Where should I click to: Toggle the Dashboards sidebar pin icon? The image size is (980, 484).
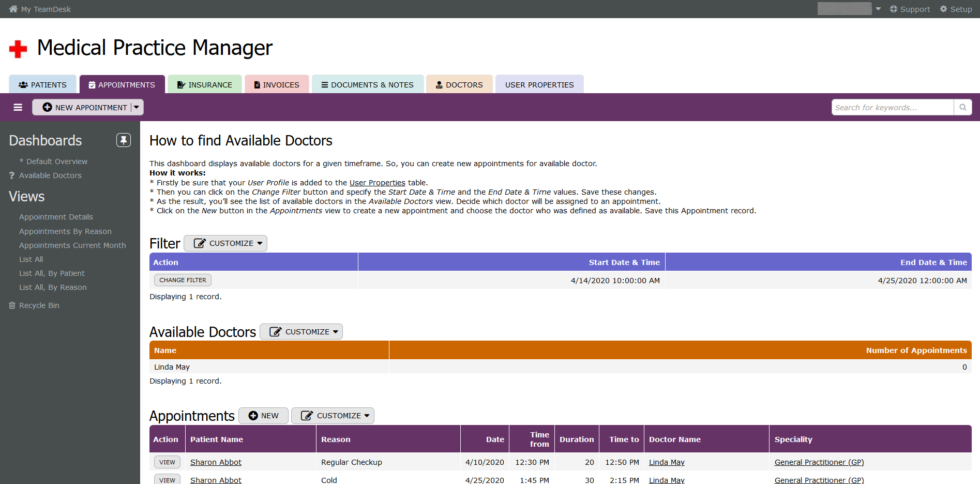[x=124, y=140]
